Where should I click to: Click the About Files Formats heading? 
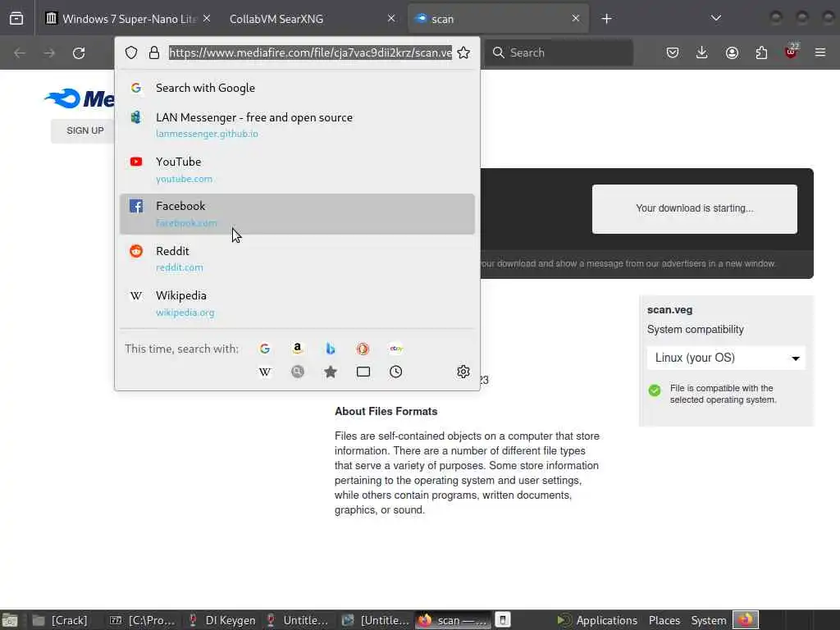pyautogui.click(x=386, y=412)
